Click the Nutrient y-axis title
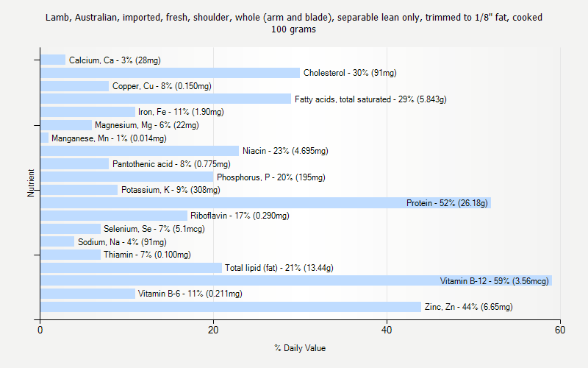The width and height of the screenshot is (588, 368). tap(32, 183)
